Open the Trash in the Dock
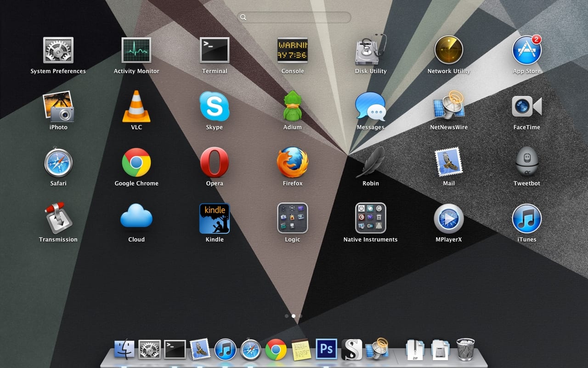This screenshot has height=368, width=588. (x=465, y=350)
